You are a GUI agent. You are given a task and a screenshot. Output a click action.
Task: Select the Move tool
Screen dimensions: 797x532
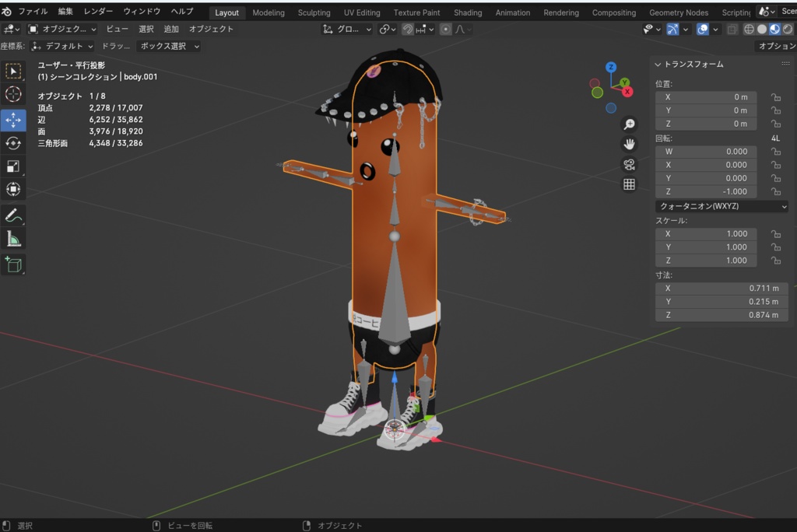(13, 121)
